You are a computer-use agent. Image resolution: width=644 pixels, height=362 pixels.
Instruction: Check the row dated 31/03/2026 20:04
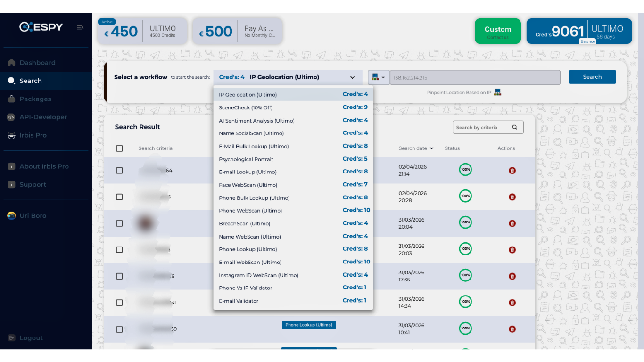[x=119, y=223]
